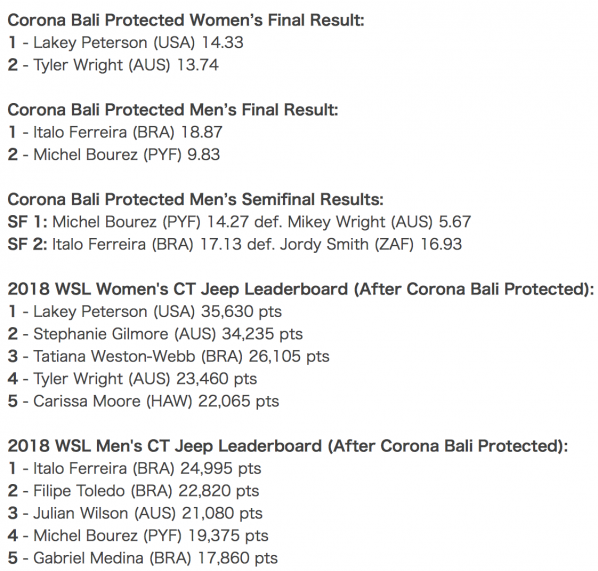The height and width of the screenshot is (571, 598).
Task: Click Stephanie Gilmore 34,235 pts entry
Action: pos(155,334)
